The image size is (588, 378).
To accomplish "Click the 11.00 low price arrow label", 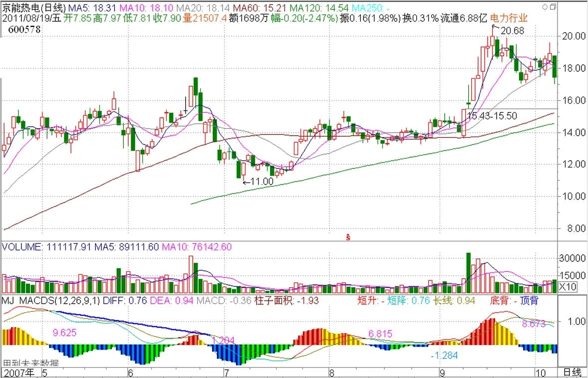I will [259, 182].
